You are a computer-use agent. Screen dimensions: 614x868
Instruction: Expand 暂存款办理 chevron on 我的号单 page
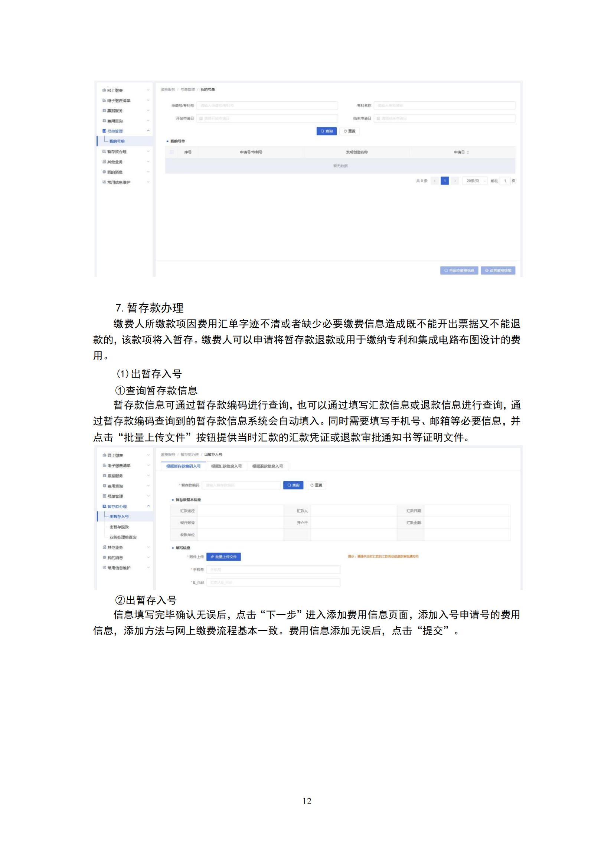pos(148,152)
